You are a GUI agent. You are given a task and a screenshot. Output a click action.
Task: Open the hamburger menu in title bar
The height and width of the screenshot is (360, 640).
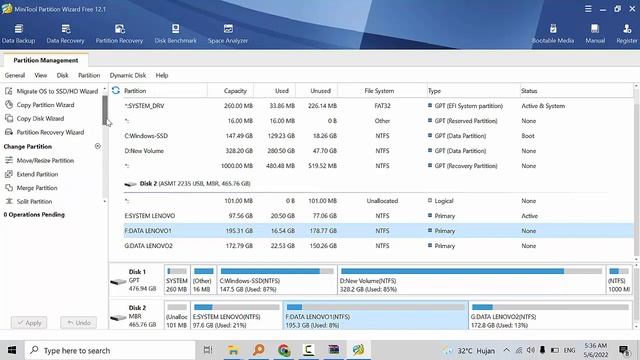pos(588,9)
